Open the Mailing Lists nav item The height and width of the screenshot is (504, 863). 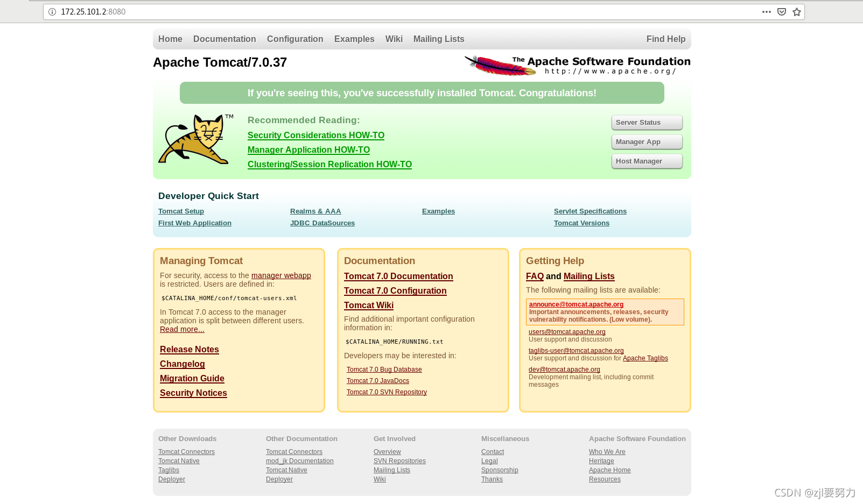click(439, 39)
